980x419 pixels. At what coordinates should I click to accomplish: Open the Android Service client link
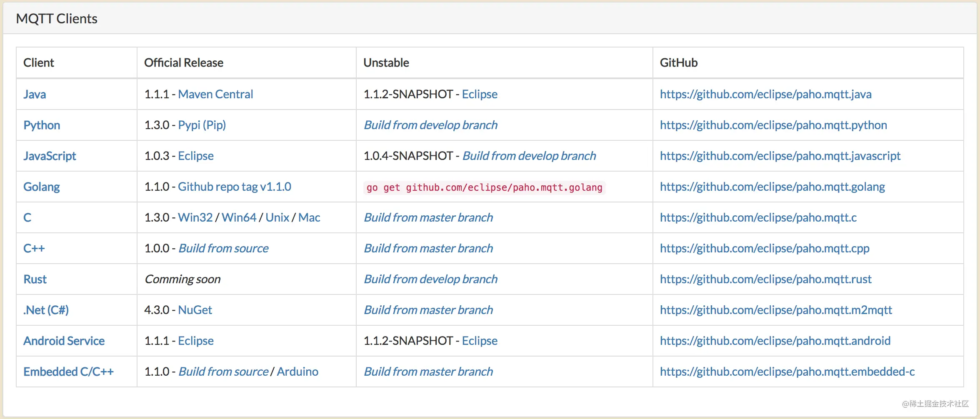[64, 341]
